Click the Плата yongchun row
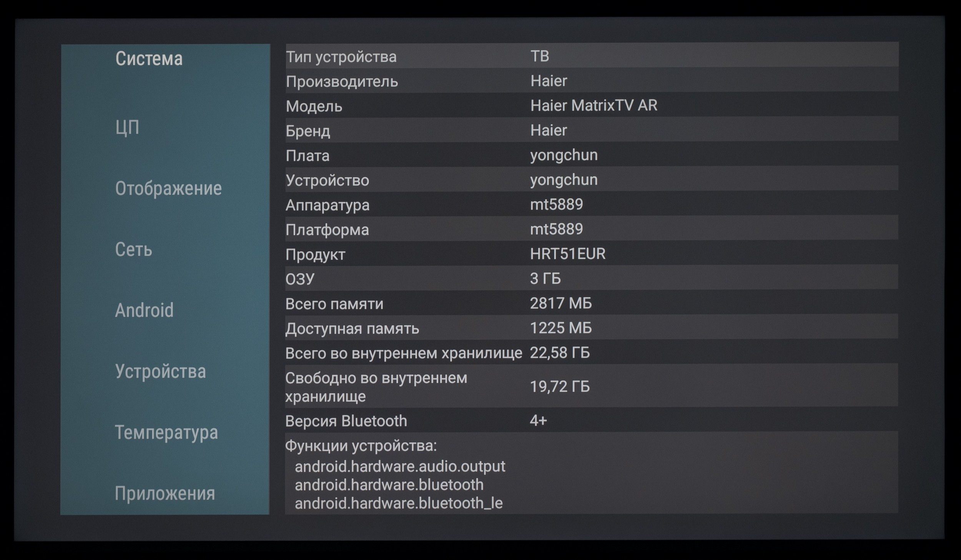 click(x=591, y=155)
